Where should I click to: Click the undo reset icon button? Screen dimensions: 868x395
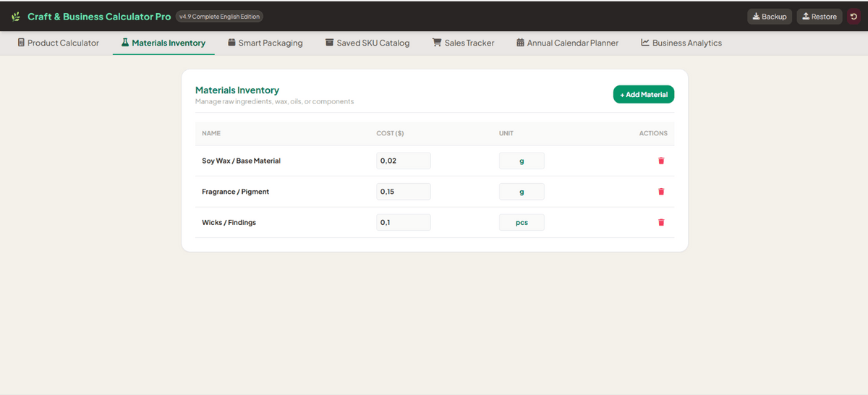click(x=854, y=17)
